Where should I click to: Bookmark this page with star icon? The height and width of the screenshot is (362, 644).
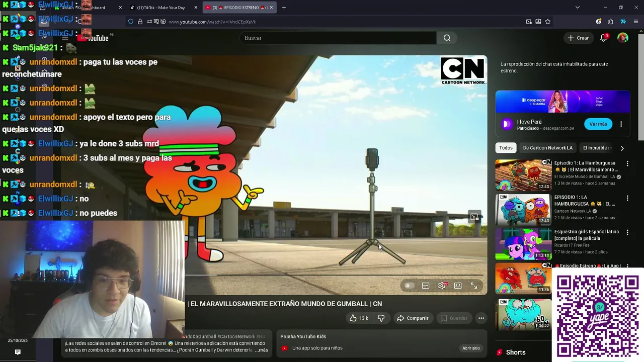pyautogui.click(x=547, y=22)
